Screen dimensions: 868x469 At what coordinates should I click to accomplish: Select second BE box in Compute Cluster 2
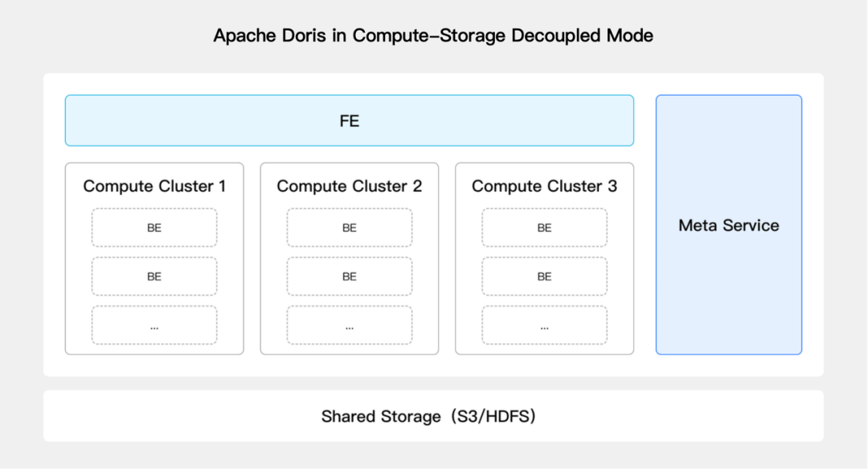point(350,276)
